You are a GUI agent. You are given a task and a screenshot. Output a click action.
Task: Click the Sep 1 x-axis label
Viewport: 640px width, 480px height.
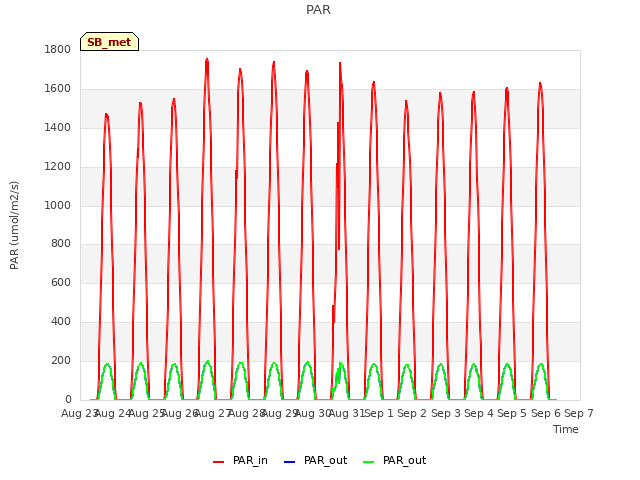(x=379, y=413)
